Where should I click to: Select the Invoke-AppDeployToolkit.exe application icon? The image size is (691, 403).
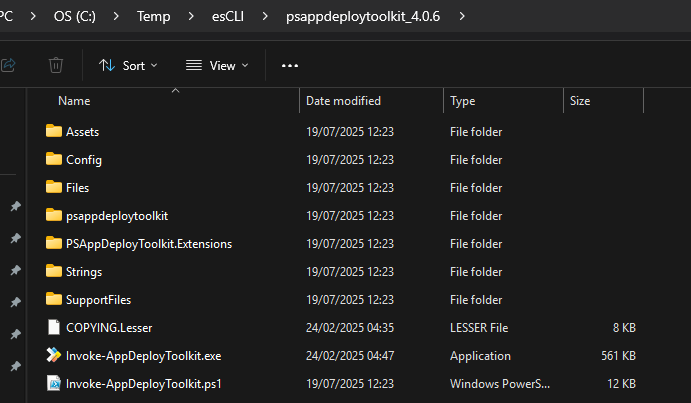[x=54, y=355]
